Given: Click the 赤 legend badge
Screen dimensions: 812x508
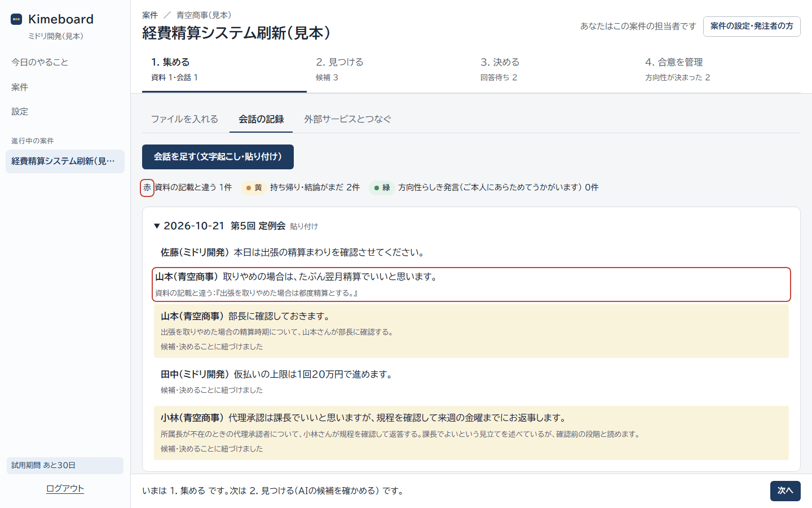Looking at the screenshot, I should tap(147, 188).
